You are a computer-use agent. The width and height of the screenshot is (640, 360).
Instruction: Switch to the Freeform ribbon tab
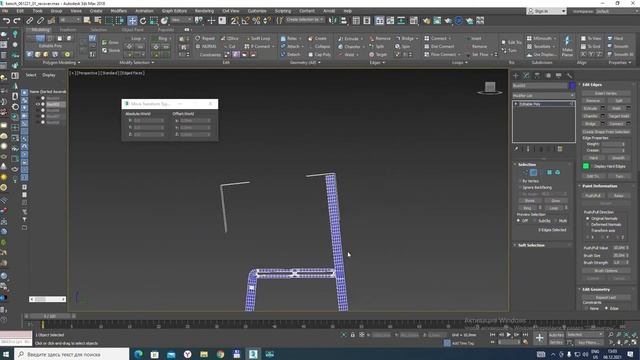tap(68, 30)
